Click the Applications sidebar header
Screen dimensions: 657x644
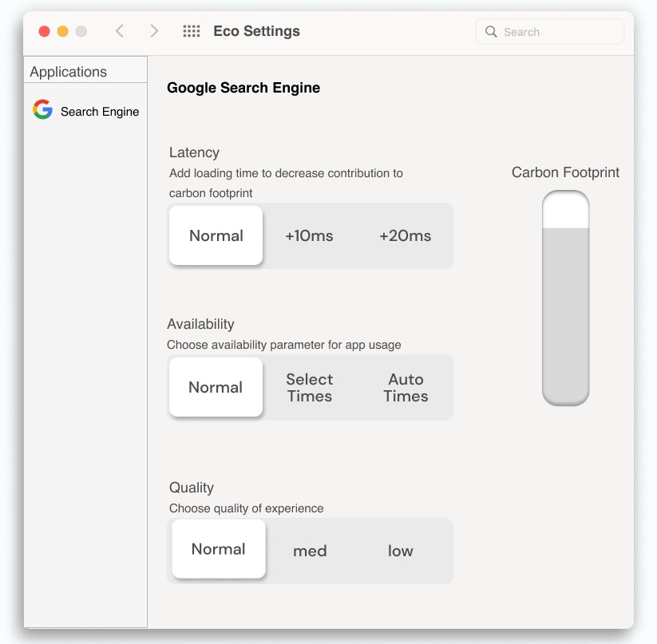69,72
